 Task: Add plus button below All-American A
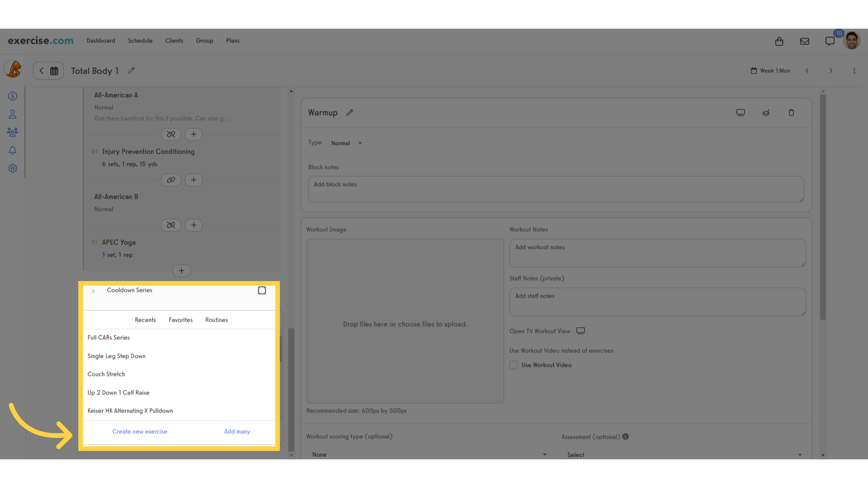tap(193, 134)
